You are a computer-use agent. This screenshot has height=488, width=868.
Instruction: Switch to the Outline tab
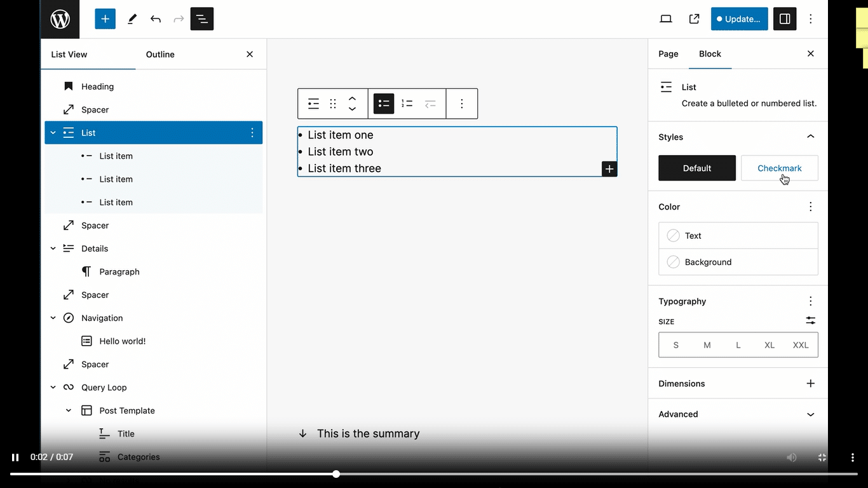pos(160,55)
